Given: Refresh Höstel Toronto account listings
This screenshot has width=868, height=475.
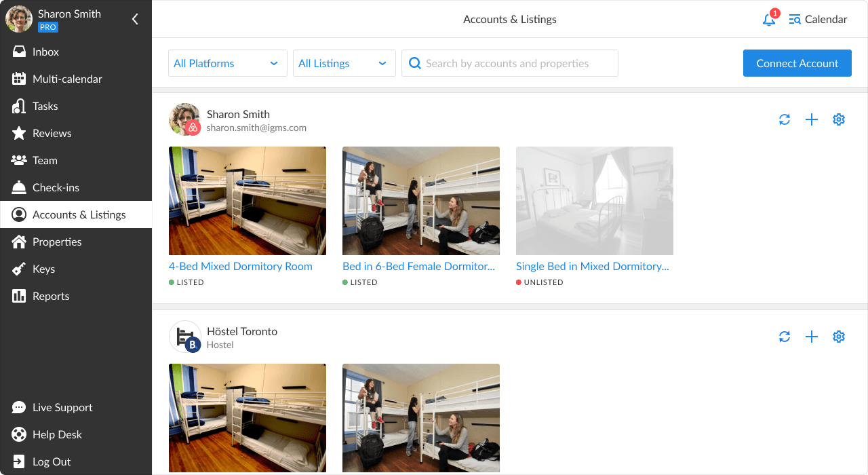Looking at the screenshot, I should 785,337.
